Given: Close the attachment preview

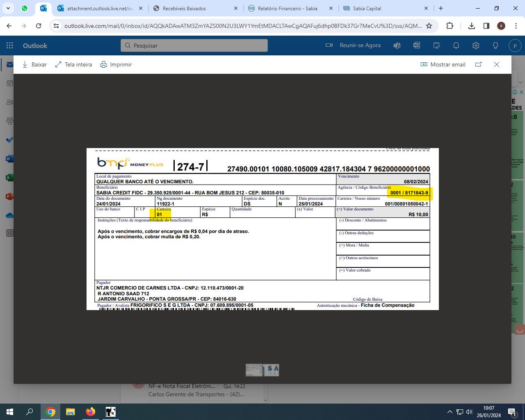Looking at the screenshot, I should point(497,64).
